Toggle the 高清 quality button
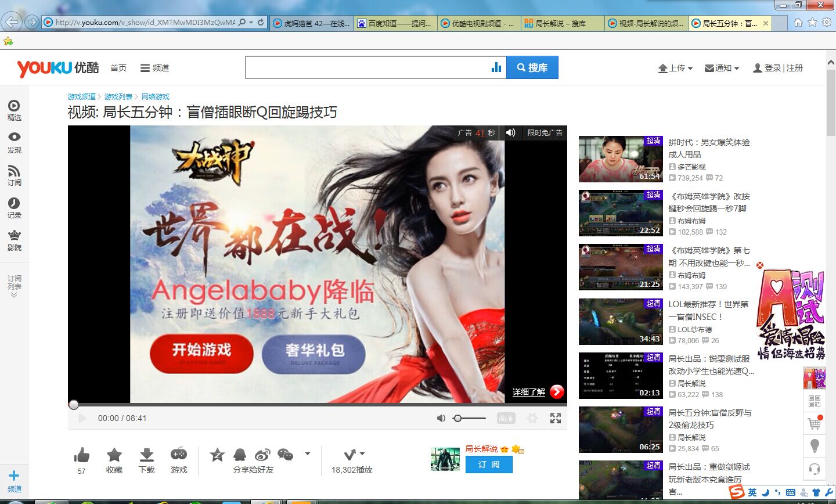Viewport: 836px width, 504px height. 506,418
